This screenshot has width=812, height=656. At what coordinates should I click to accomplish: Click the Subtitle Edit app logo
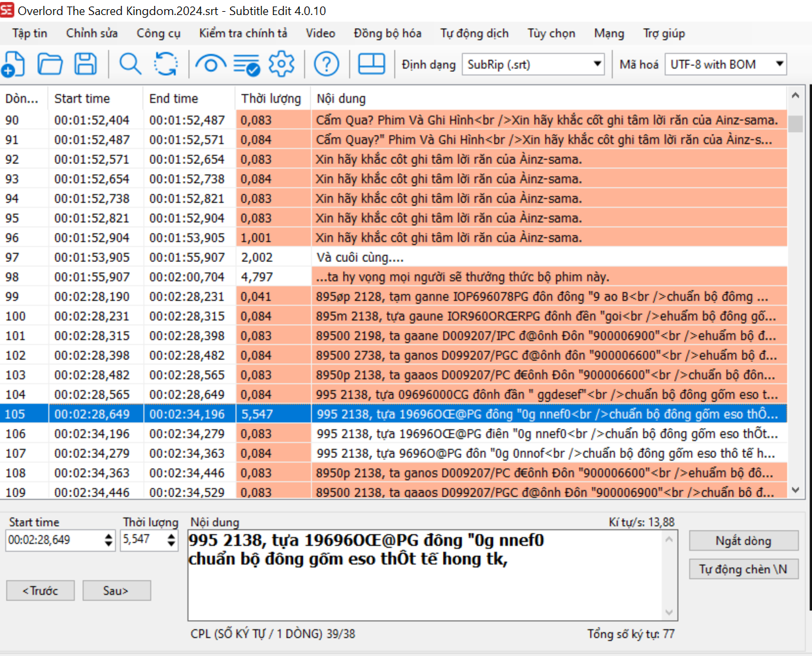point(7,10)
